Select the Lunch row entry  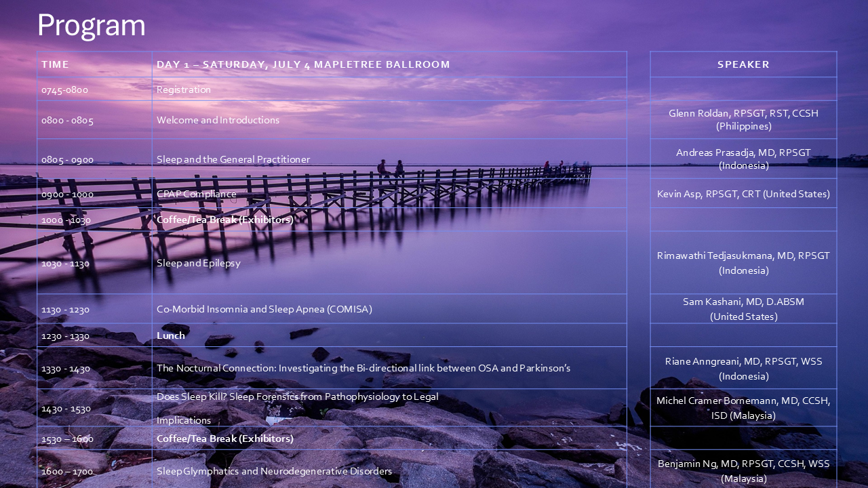coord(171,335)
